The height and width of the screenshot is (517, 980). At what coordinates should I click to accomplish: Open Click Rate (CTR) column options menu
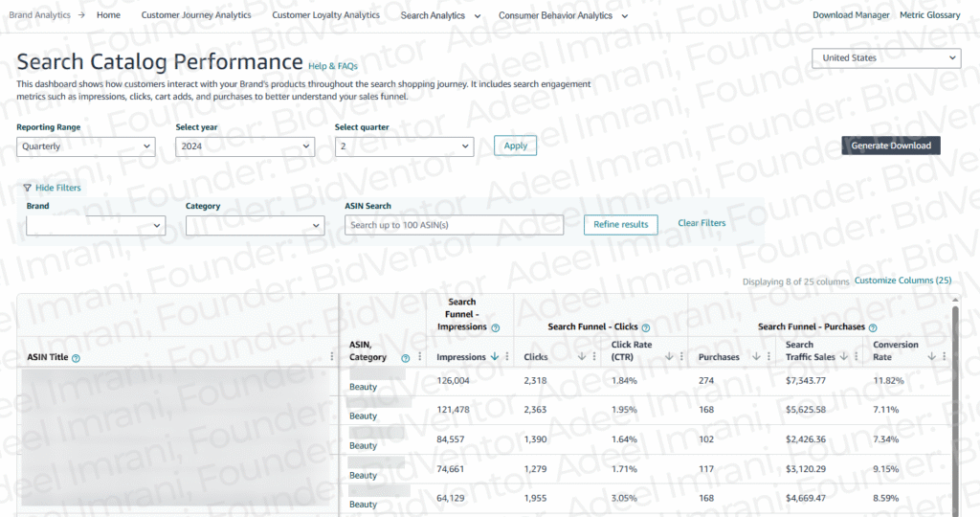click(681, 356)
